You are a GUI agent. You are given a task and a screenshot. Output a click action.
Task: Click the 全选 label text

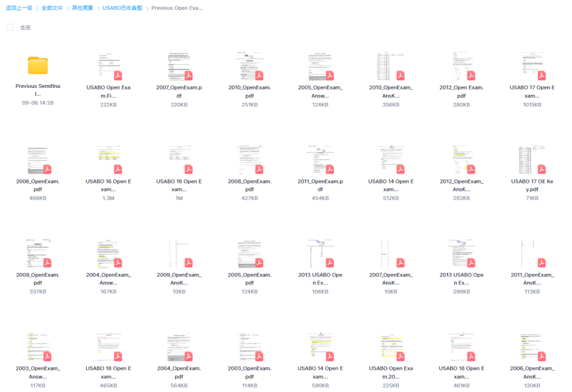(x=25, y=28)
